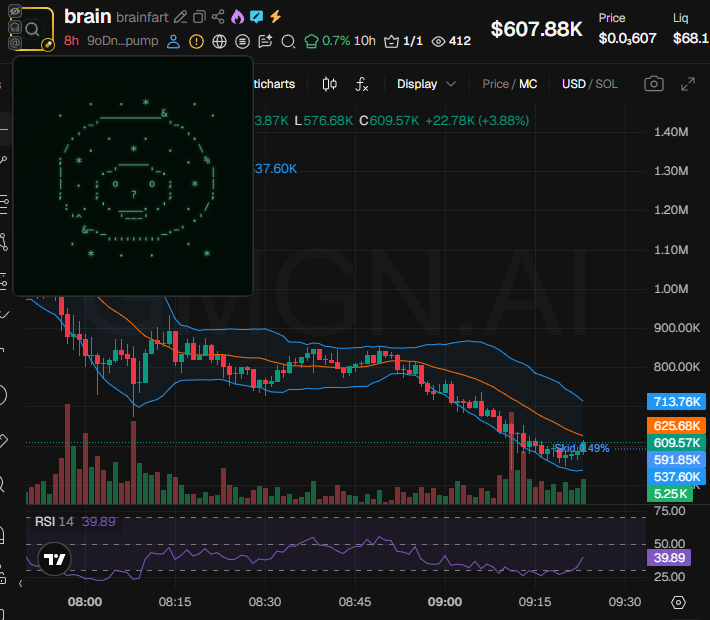Select USD currency denomination

click(574, 84)
